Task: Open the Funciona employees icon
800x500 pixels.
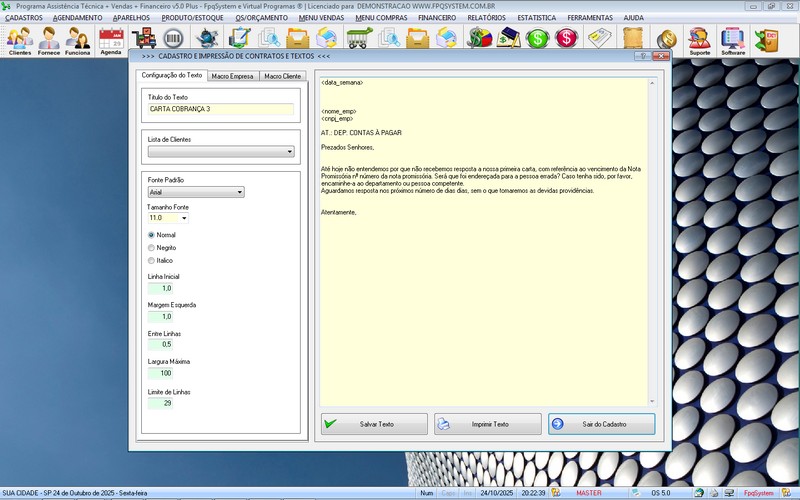Action: 78,41
